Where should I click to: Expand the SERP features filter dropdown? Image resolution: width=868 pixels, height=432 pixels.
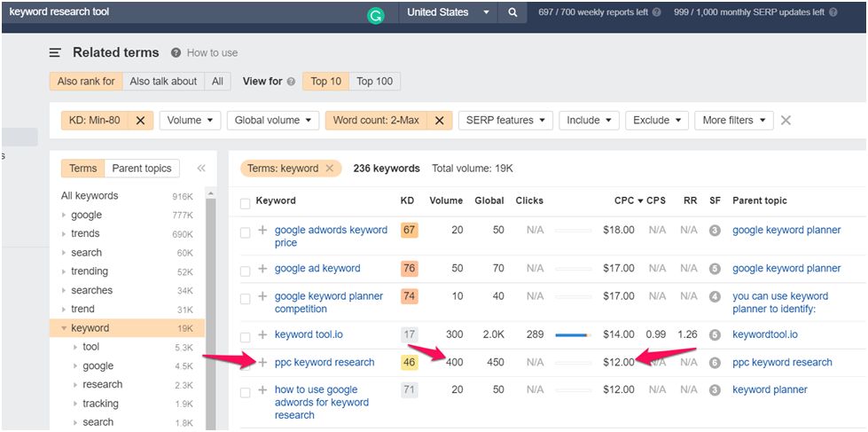coord(505,121)
